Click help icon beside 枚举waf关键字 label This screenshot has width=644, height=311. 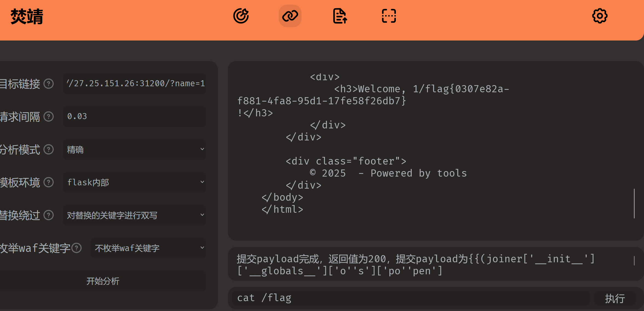tap(77, 248)
